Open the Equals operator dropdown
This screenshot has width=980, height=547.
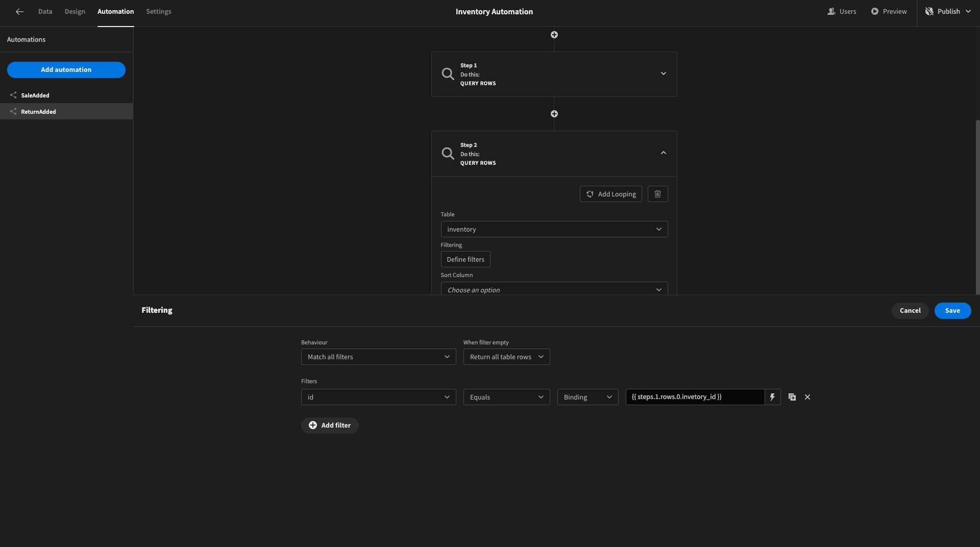(506, 397)
